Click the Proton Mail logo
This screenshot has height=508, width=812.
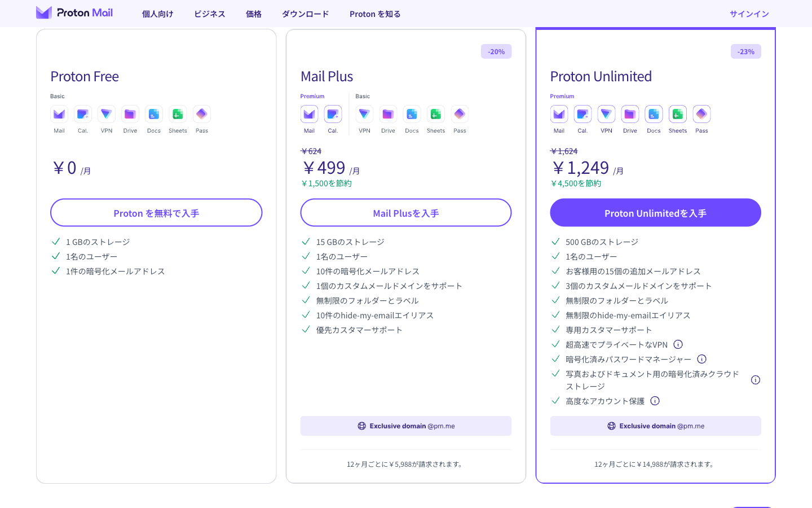point(74,12)
